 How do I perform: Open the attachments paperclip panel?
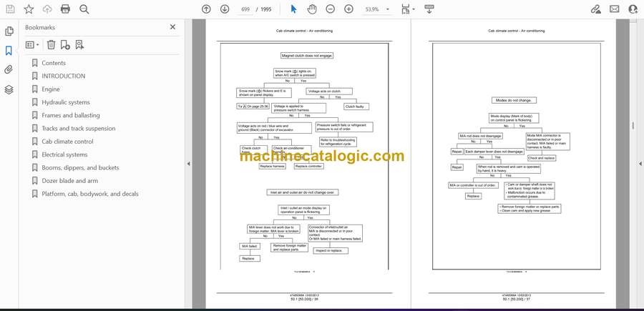9,70
